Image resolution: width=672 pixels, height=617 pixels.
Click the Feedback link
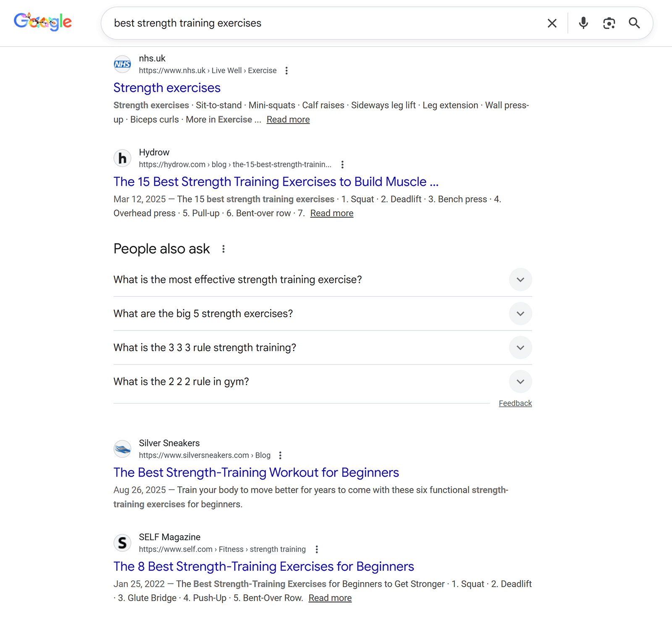[515, 403]
